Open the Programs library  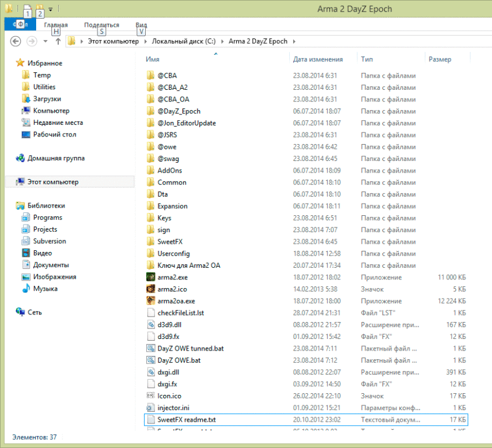point(48,218)
